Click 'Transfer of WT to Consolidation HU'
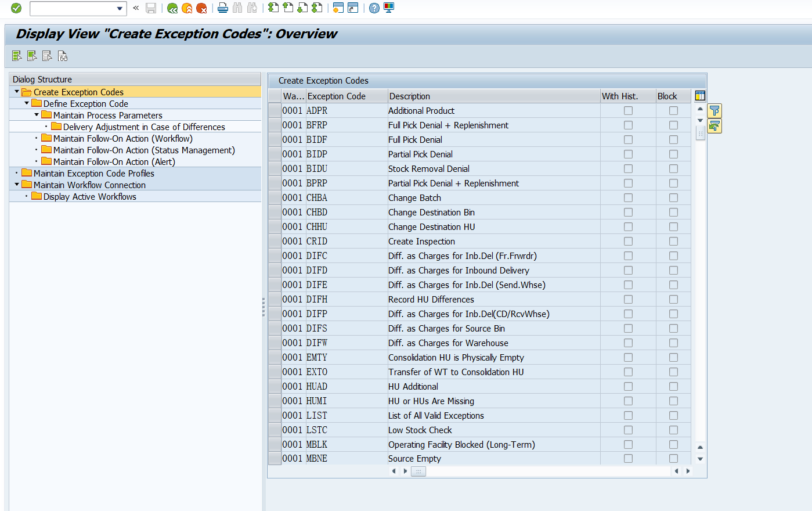The image size is (812, 511). 456,372
